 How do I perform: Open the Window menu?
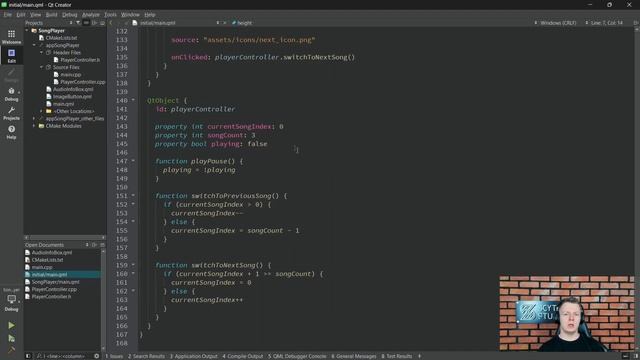pos(130,14)
